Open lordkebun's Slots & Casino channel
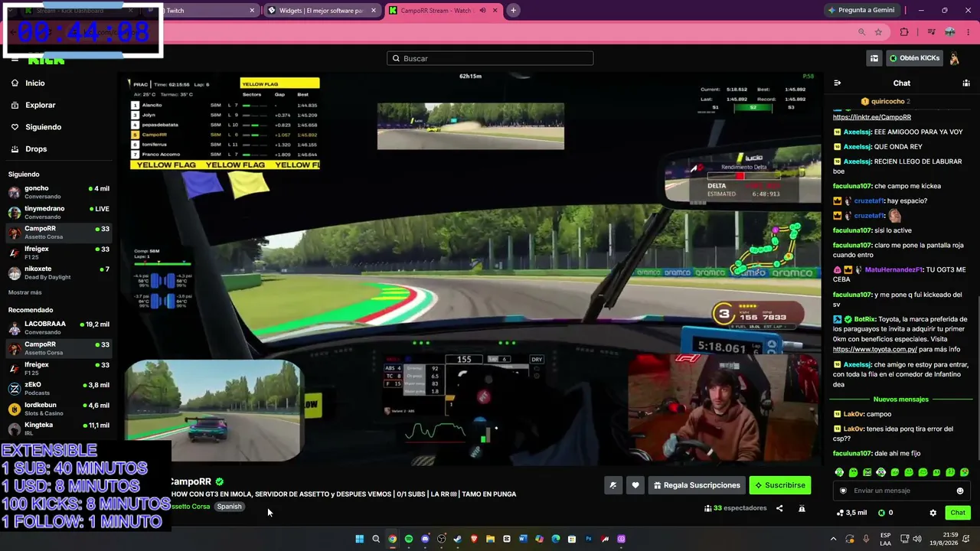 pos(59,409)
